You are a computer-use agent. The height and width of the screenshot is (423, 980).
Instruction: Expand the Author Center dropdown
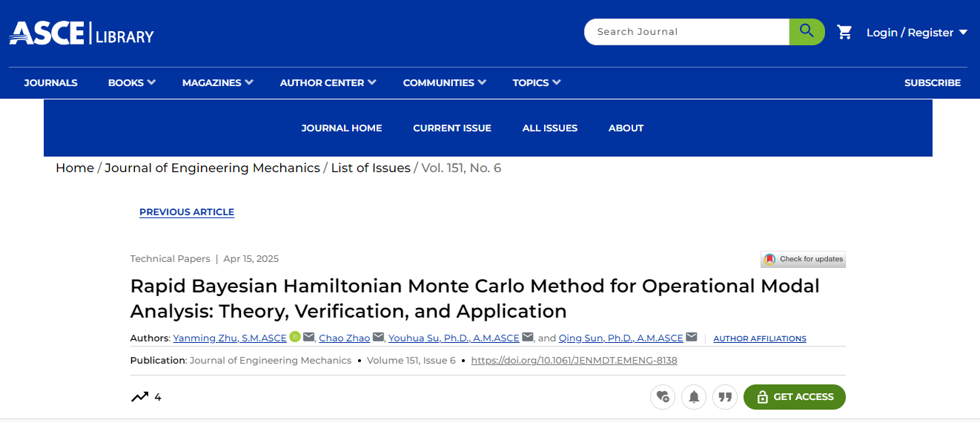[x=328, y=83]
